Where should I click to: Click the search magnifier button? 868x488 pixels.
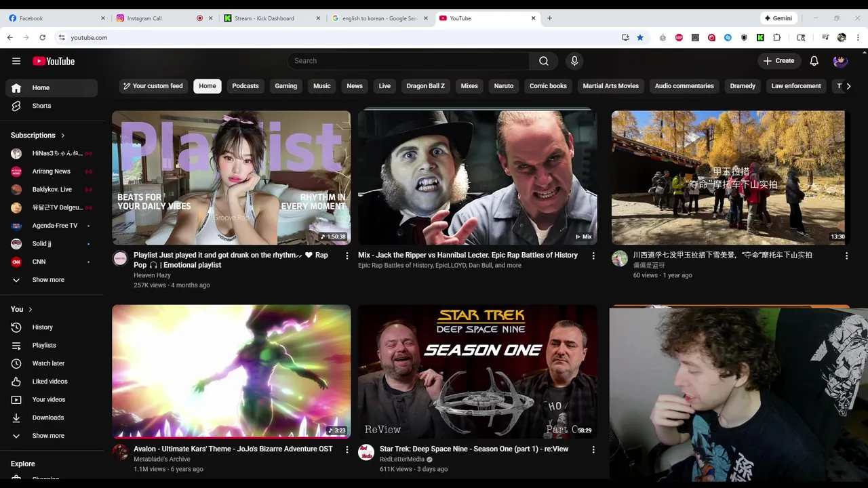click(544, 61)
